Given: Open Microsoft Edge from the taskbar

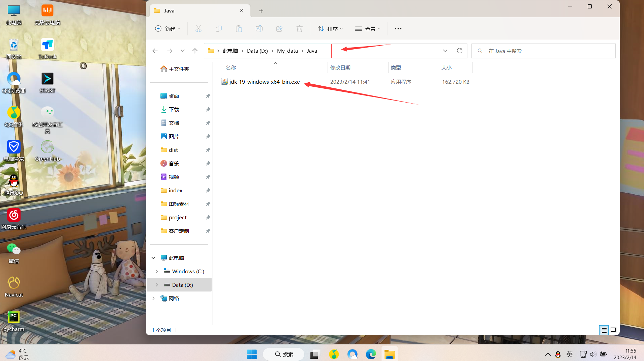Looking at the screenshot, I should 371,354.
